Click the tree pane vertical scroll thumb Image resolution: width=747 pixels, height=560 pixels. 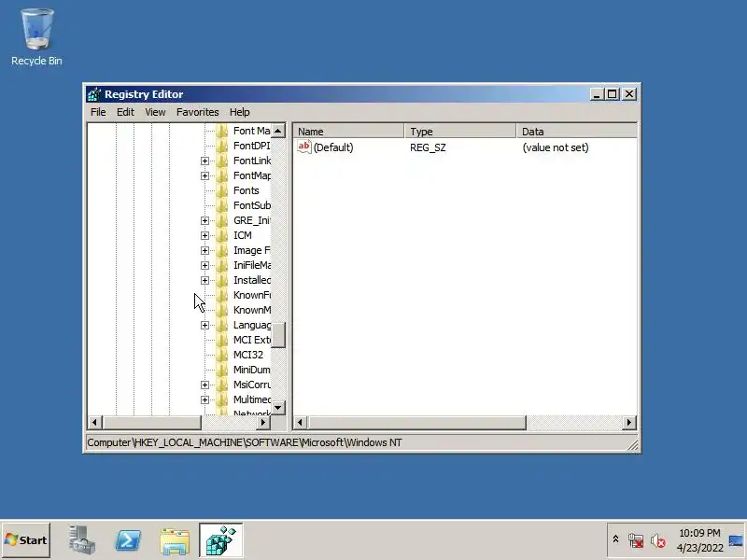(277, 335)
